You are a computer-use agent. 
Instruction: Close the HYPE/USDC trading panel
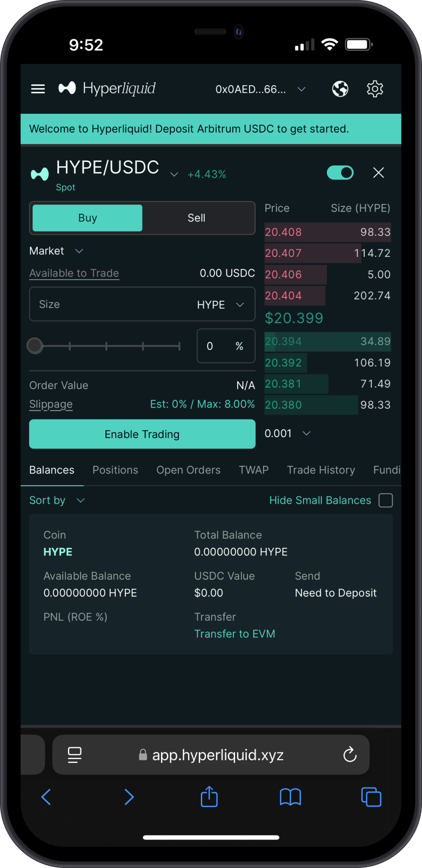[x=378, y=173]
